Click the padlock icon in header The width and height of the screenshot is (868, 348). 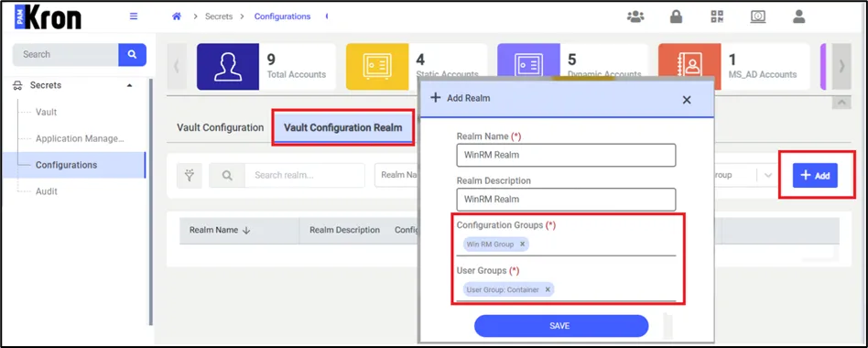[x=676, y=16]
